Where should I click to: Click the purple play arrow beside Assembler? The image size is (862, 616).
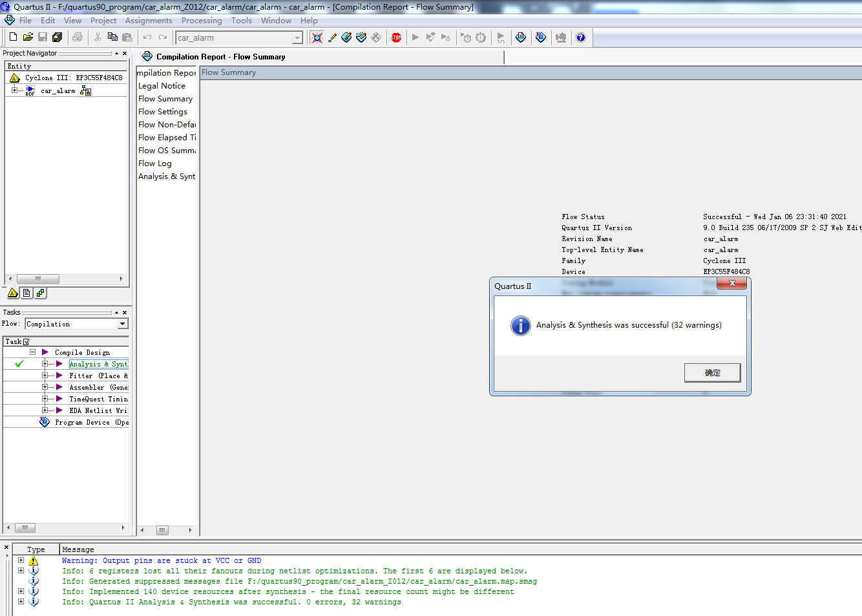click(x=59, y=387)
